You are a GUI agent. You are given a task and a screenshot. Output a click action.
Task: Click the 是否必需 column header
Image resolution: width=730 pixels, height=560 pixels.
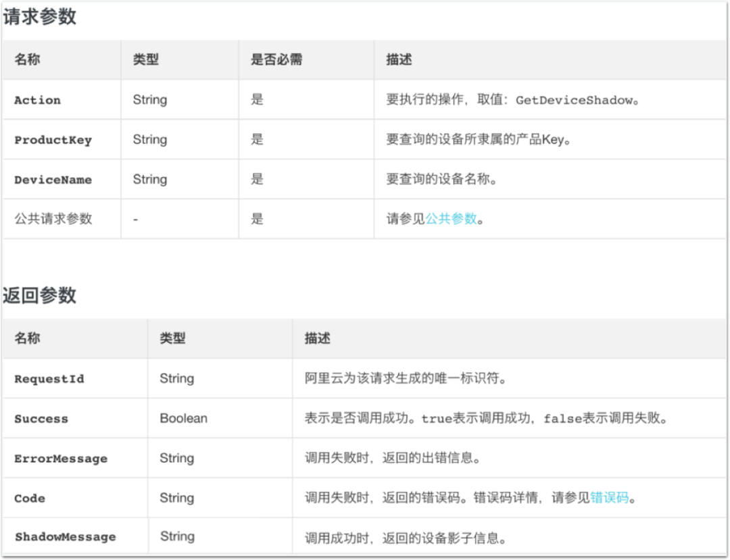point(276,59)
